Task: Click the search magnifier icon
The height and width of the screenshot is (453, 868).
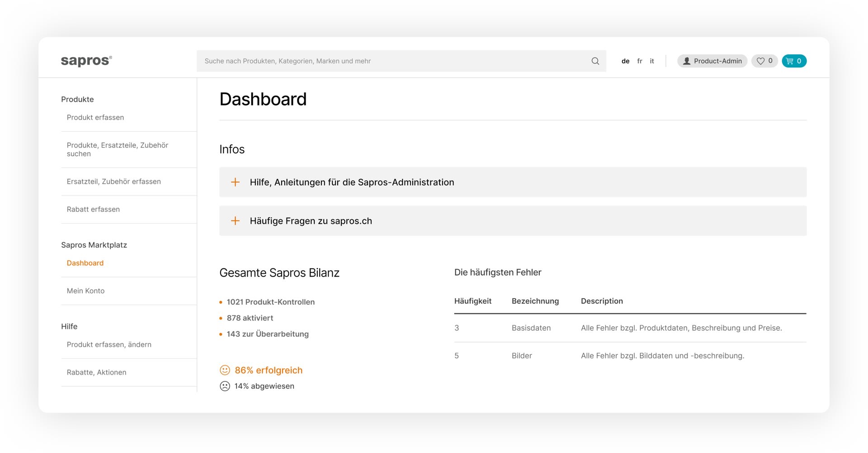Action: [595, 61]
